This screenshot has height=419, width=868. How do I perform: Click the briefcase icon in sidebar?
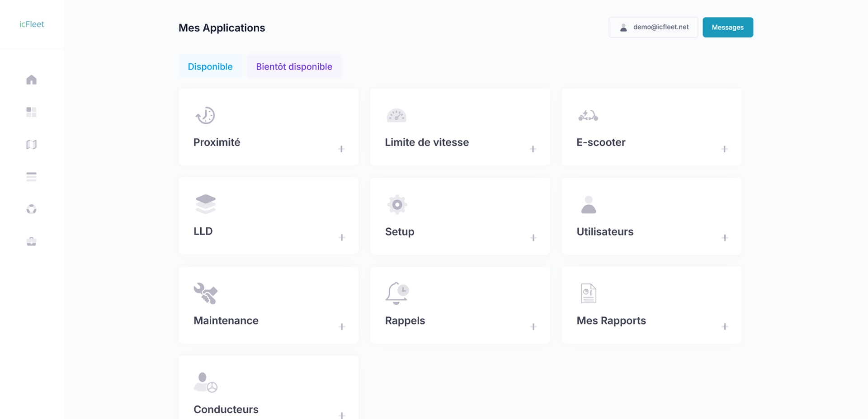pyautogui.click(x=31, y=242)
